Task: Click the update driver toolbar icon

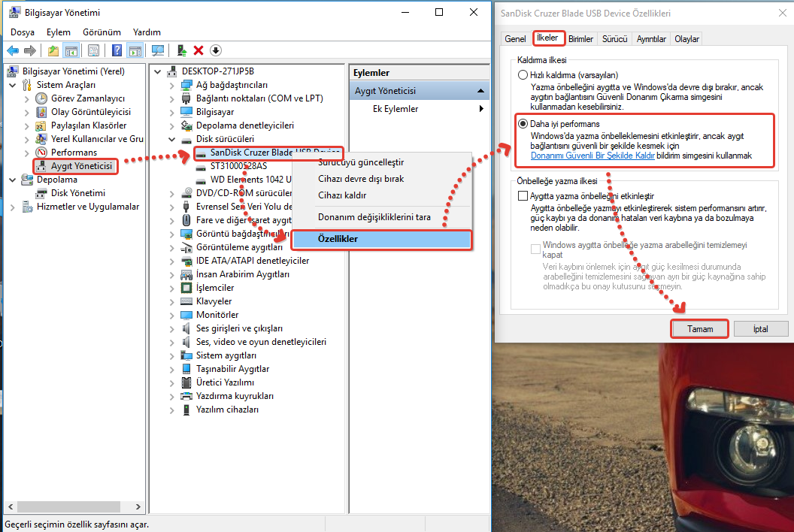Action: pos(181,50)
